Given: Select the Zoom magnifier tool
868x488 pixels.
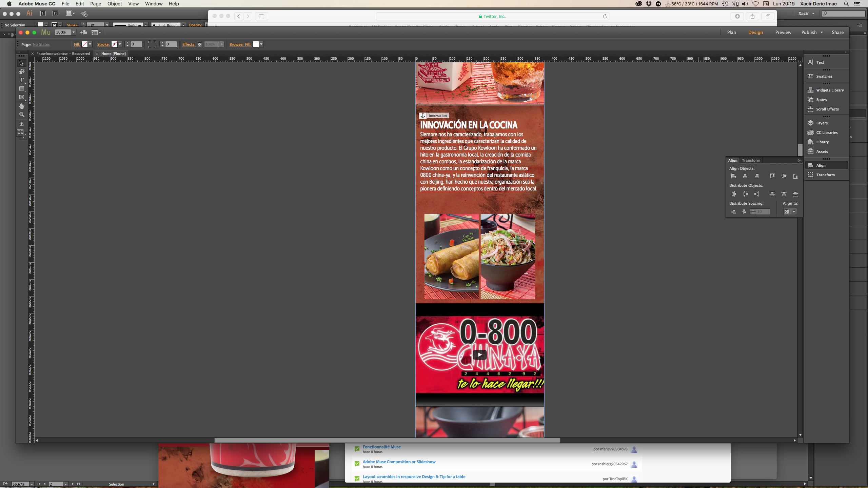Looking at the screenshot, I should 22,115.
